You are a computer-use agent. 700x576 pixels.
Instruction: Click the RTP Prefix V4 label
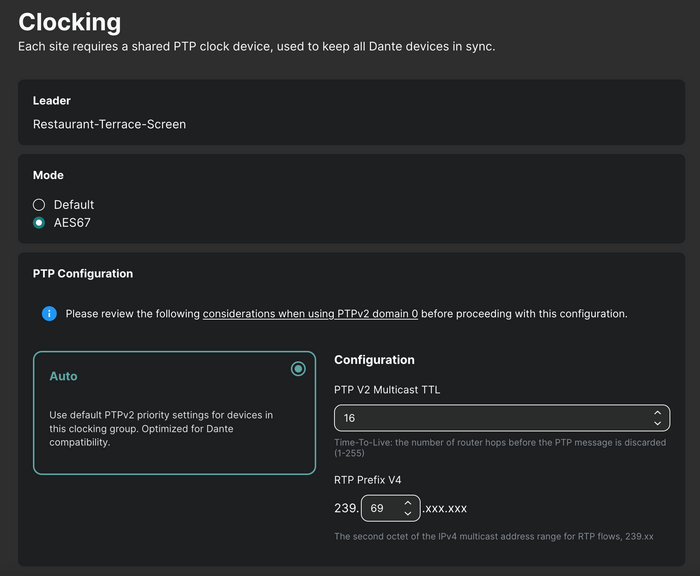(x=367, y=480)
